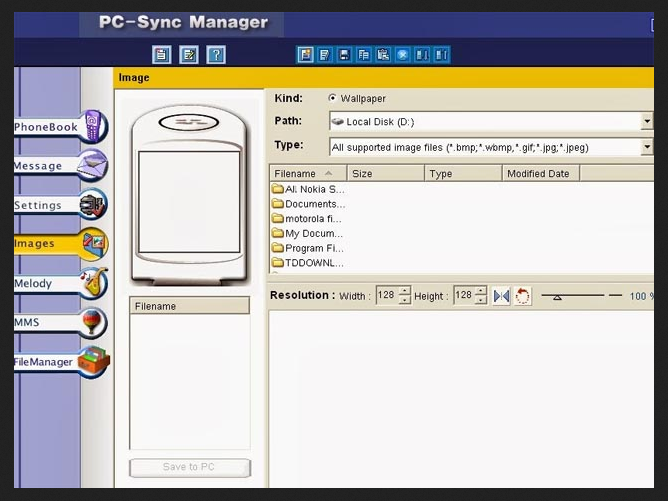The image size is (668, 501).
Task: Click the Settings tools icon in sidebar
Action: (93, 204)
